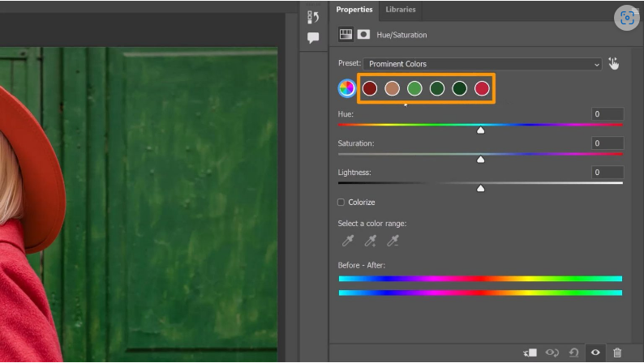
Task: Click the Before color spectrum bar
Action: (x=480, y=279)
